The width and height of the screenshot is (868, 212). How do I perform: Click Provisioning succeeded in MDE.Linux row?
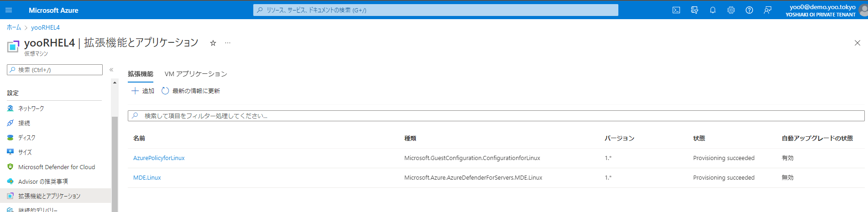724,178
